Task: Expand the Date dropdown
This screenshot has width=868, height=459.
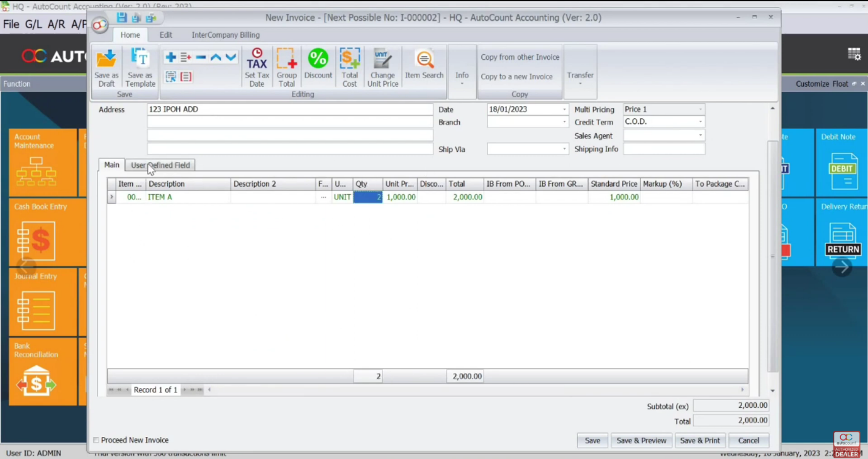Action: (564, 109)
